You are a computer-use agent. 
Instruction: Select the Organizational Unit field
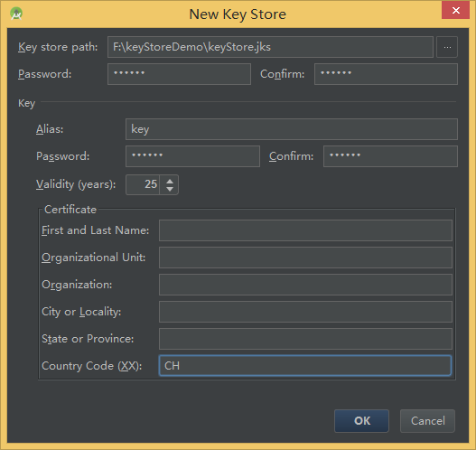[x=305, y=258]
